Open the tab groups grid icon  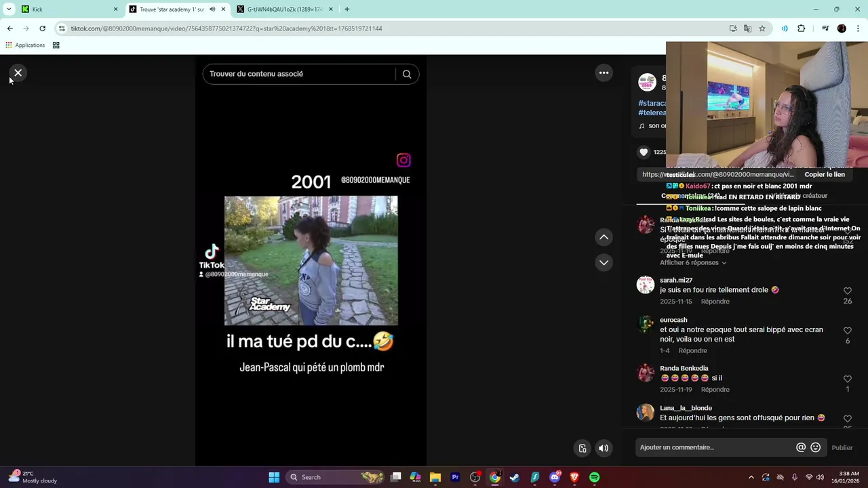coord(56,45)
